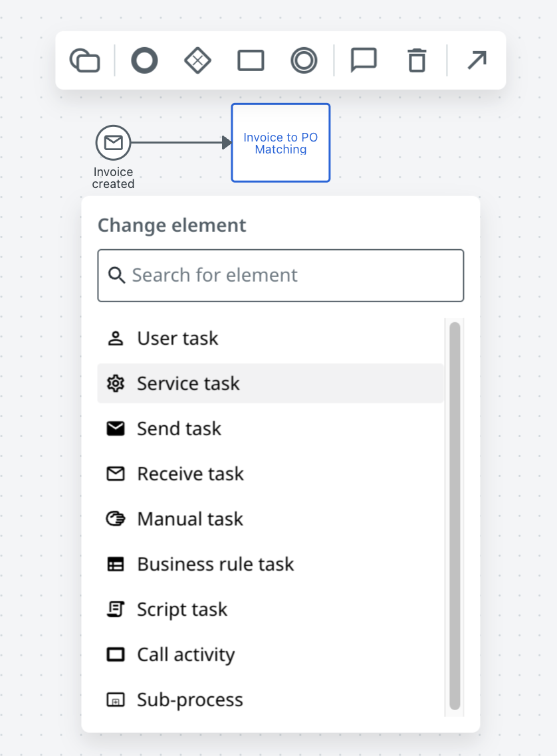Click the element list scrollbar
The height and width of the screenshot is (756, 557).
(x=455, y=516)
